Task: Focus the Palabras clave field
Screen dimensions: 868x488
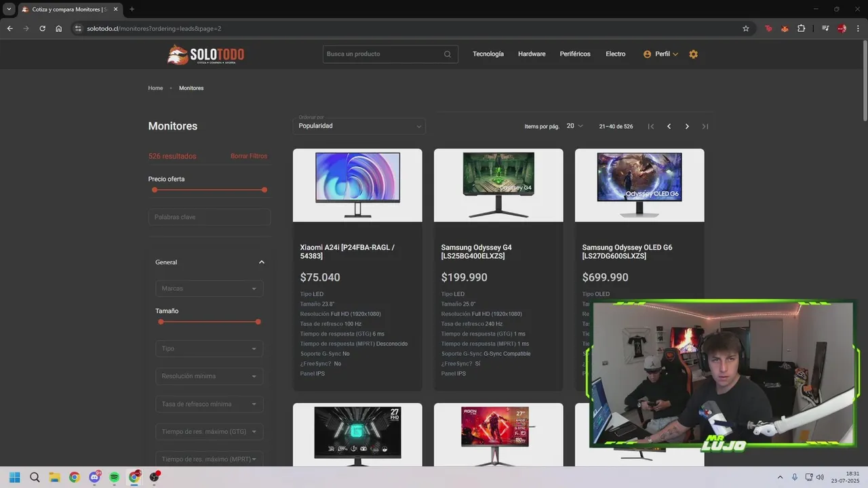Action: [x=210, y=217]
